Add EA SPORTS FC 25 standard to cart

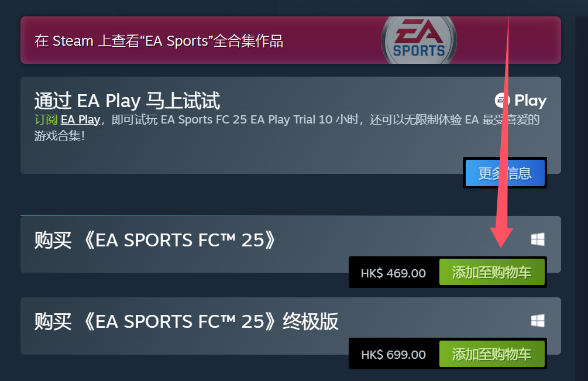(x=491, y=272)
